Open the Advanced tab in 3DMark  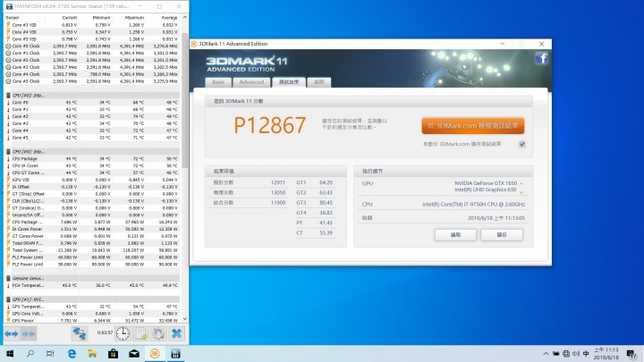[251, 82]
